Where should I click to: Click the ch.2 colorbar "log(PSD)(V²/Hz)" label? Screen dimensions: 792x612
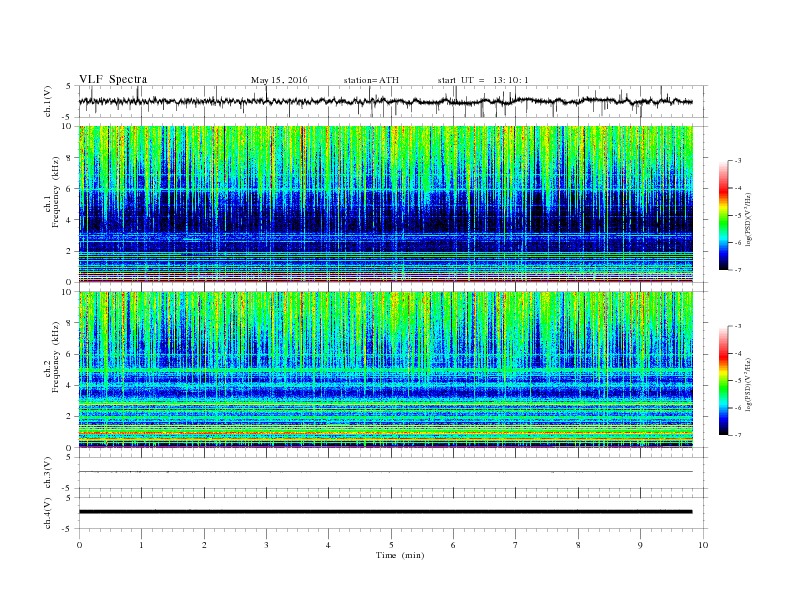click(748, 384)
